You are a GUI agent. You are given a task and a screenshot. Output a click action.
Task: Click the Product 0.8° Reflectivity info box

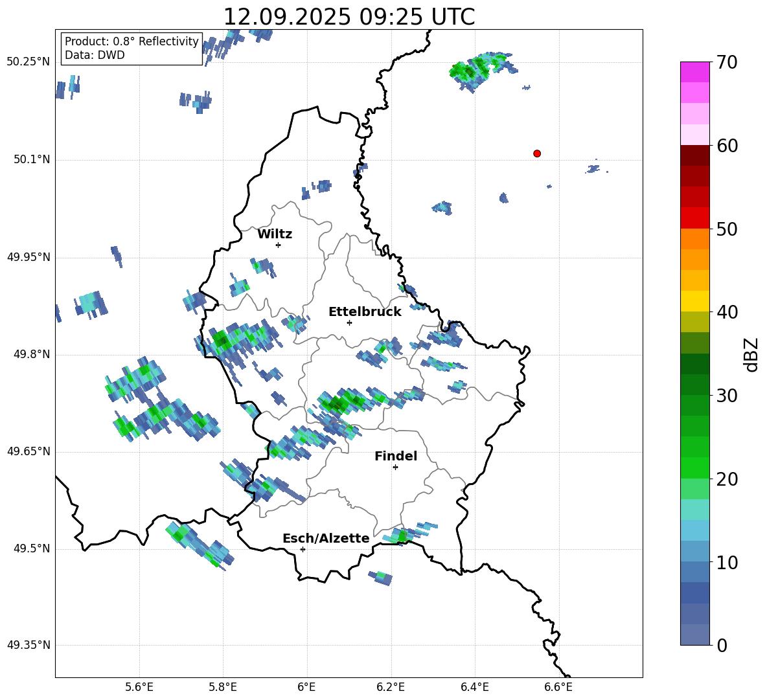[x=132, y=49]
